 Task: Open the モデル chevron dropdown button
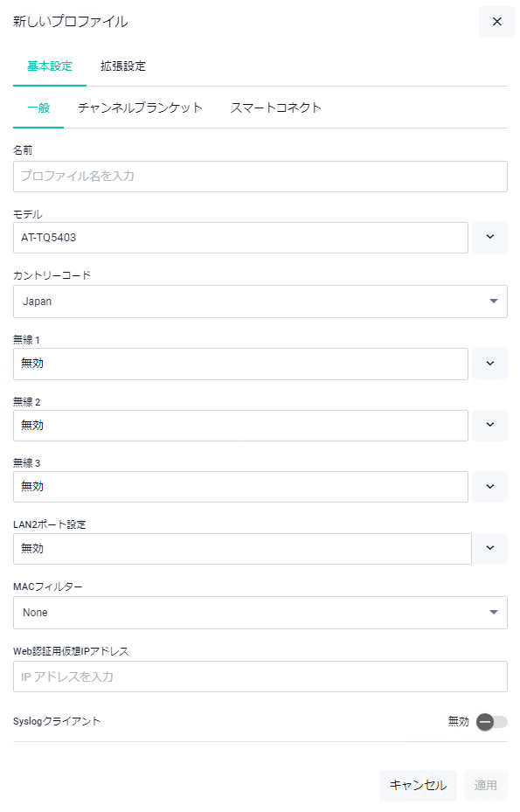click(x=490, y=237)
